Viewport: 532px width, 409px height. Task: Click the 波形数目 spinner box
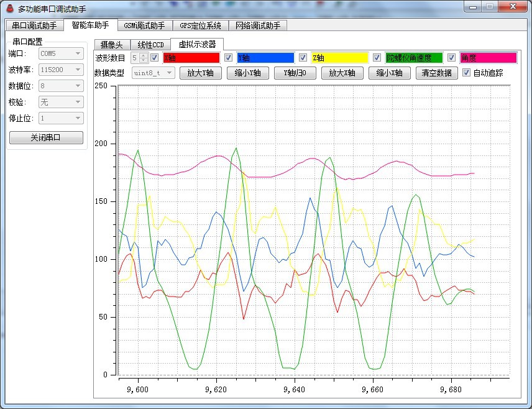coord(139,58)
